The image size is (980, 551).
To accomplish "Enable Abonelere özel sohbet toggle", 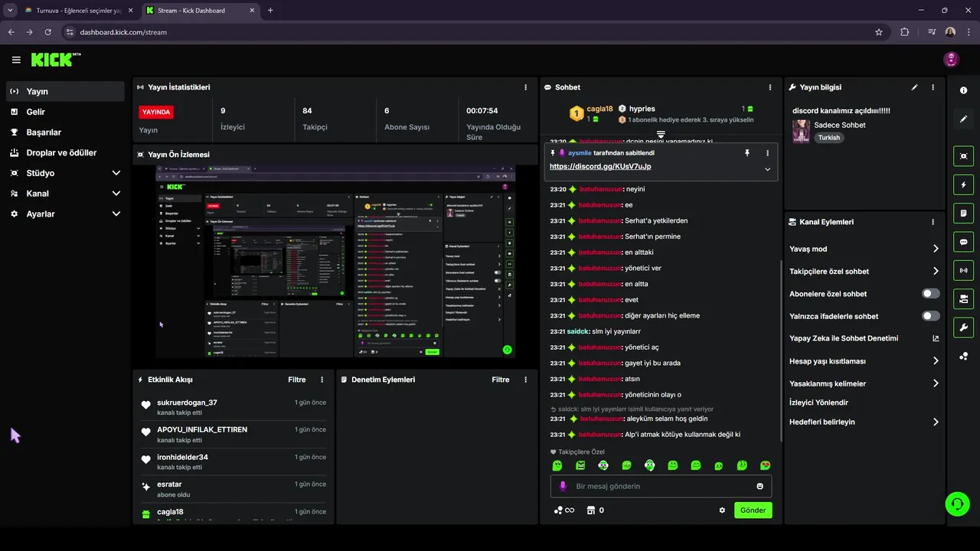I will coord(931,294).
